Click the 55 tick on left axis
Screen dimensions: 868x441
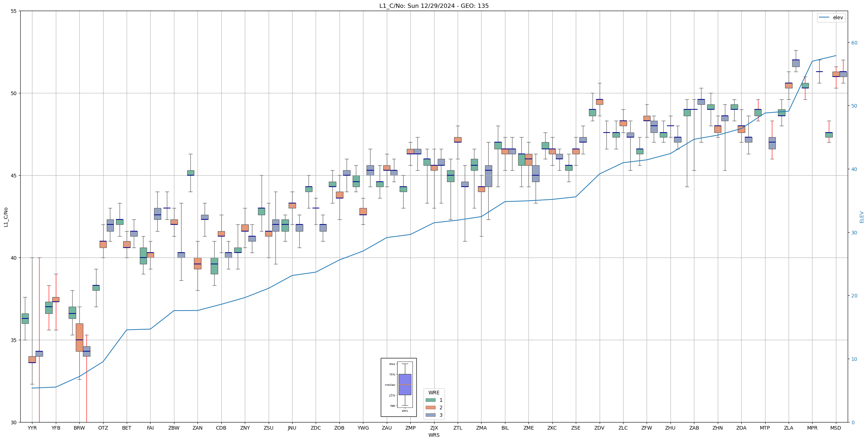coord(14,11)
